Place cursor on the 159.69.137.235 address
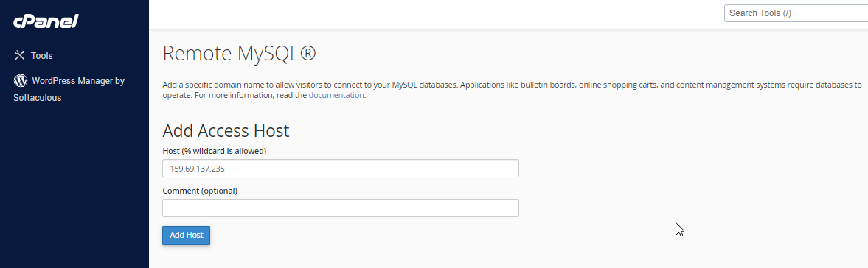The image size is (868, 268). 197,169
